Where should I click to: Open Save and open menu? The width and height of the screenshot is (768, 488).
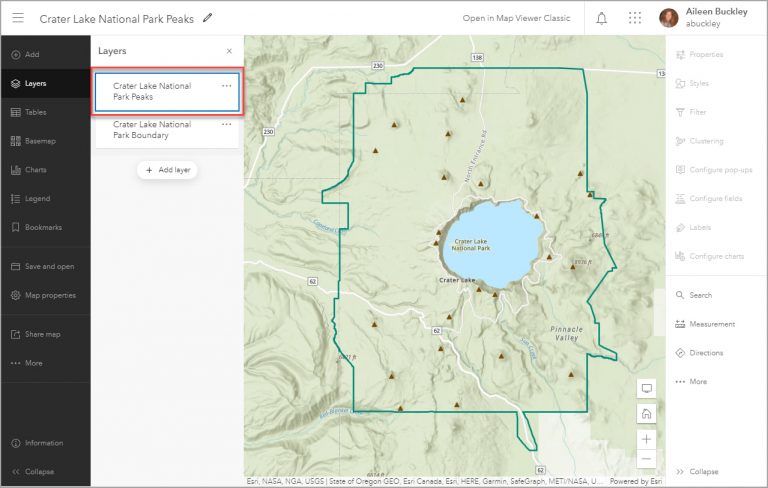point(46,267)
